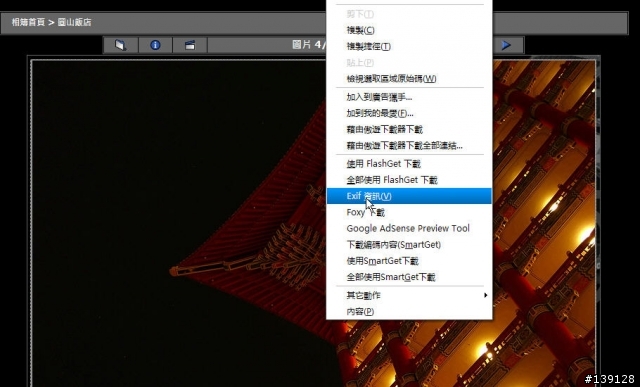The image size is (640, 387).
Task: Open 內容(P) properties entry
Action: tap(409, 311)
